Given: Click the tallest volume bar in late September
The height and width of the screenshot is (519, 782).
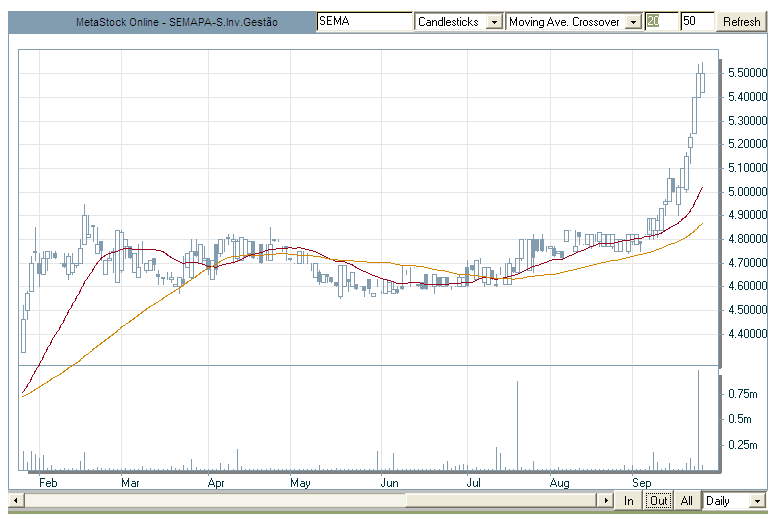Looking at the screenshot, I should (698, 420).
